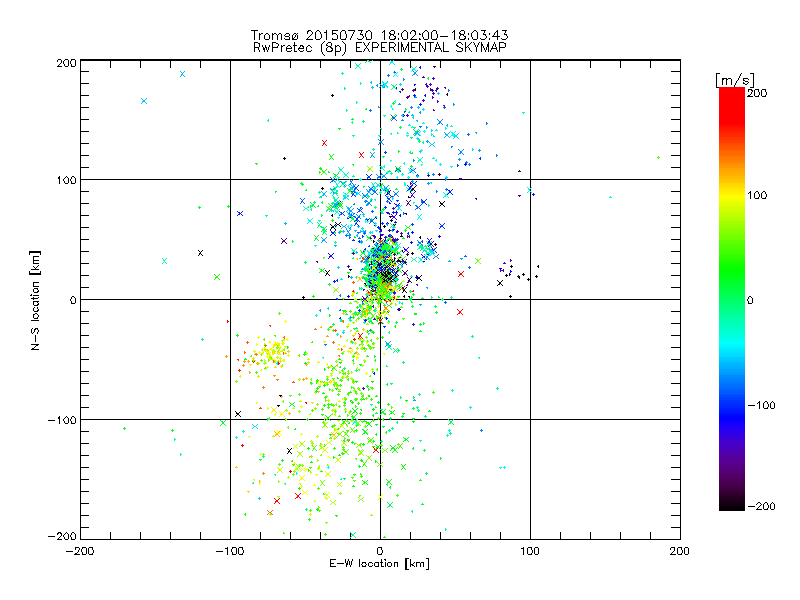Image resolution: width=800 pixels, height=600 pixels.
Task: Click the plot title 'Tromsø 20150730 18:02:00-18:03:43'
Action: (x=380, y=35)
